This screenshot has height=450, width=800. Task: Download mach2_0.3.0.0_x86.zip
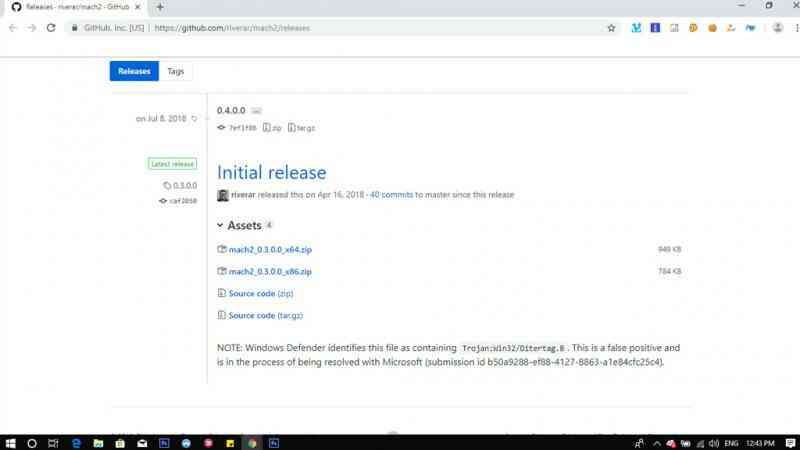(270, 271)
